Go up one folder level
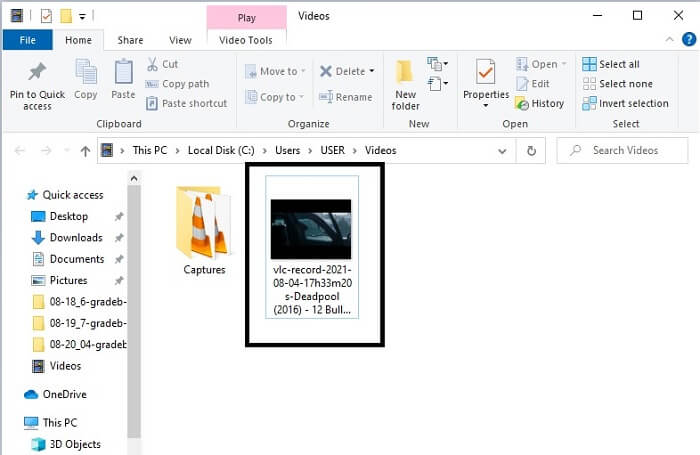 (x=85, y=151)
